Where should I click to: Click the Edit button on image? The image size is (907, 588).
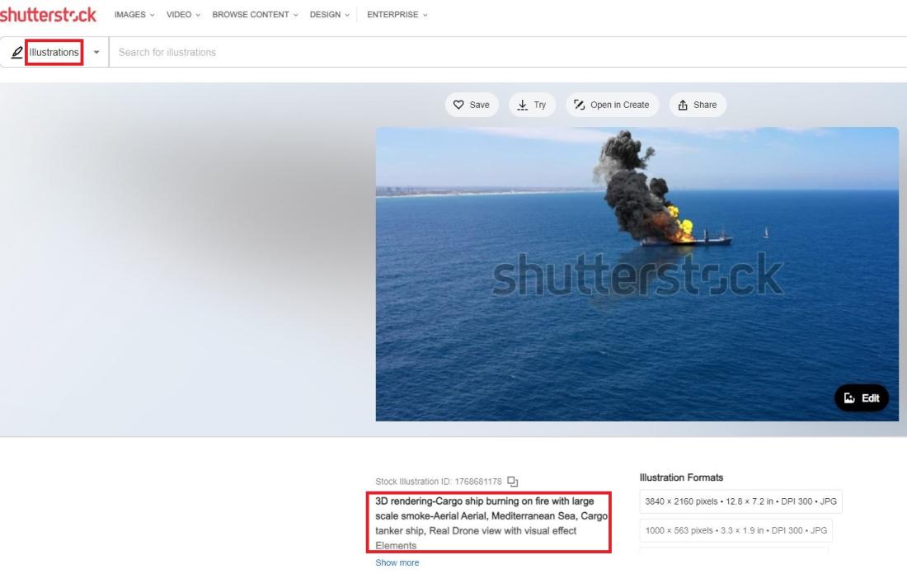click(x=862, y=397)
